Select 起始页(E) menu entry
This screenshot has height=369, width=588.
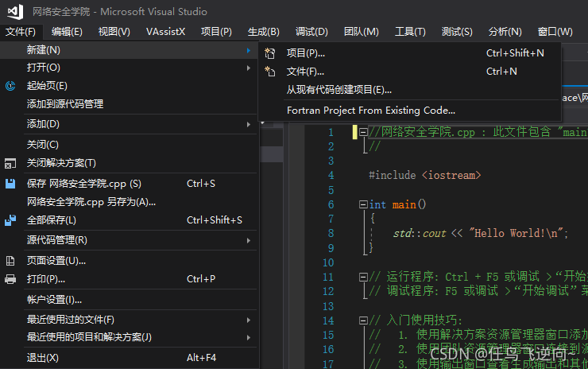click(129, 86)
